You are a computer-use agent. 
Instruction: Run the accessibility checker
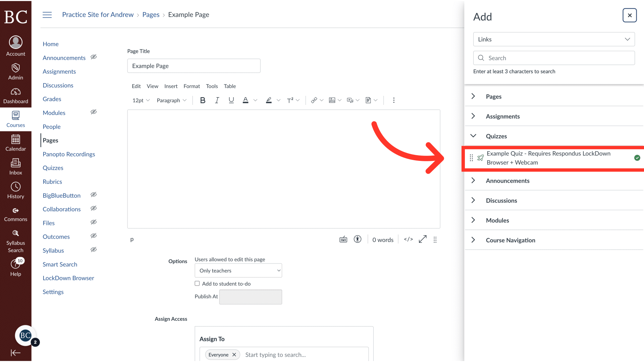coord(358,239)
